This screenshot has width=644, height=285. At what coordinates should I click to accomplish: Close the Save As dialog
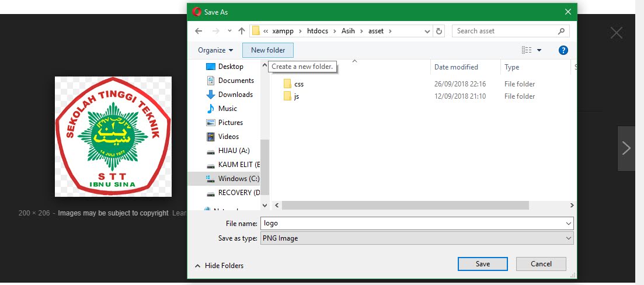(568, 12)
